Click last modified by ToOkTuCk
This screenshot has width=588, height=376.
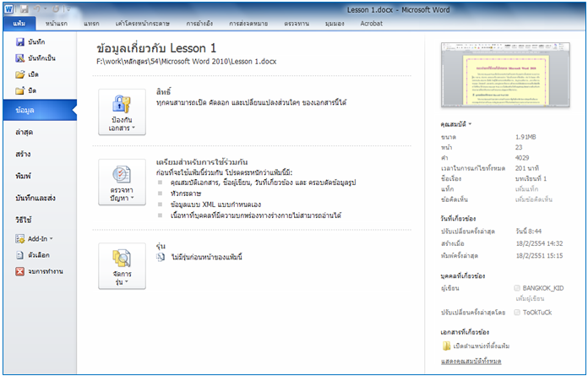point(537,313)
